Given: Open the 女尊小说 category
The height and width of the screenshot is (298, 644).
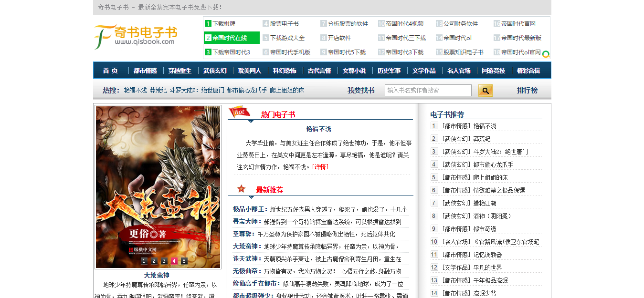Looking at the screenshot, I should [354, 71].
